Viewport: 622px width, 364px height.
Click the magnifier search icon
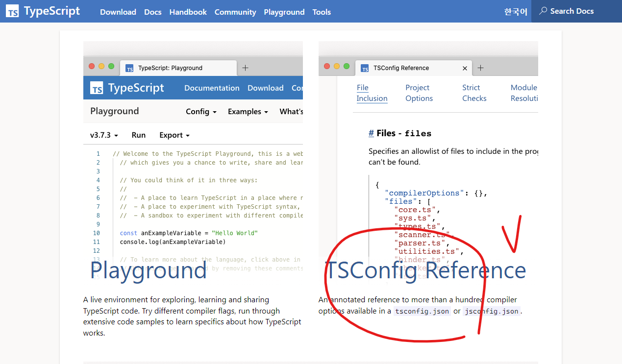click(x=543, y=11)
